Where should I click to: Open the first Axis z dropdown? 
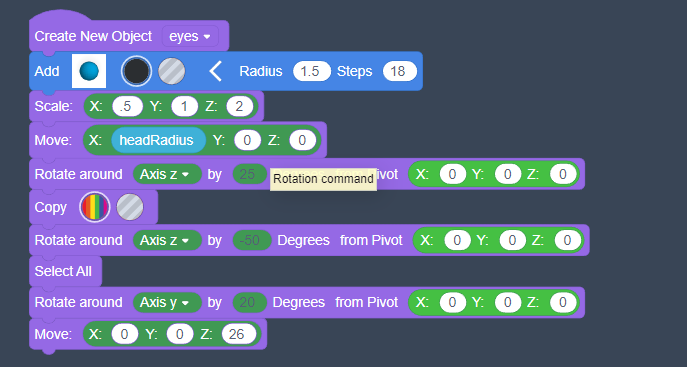coord(167,174)
